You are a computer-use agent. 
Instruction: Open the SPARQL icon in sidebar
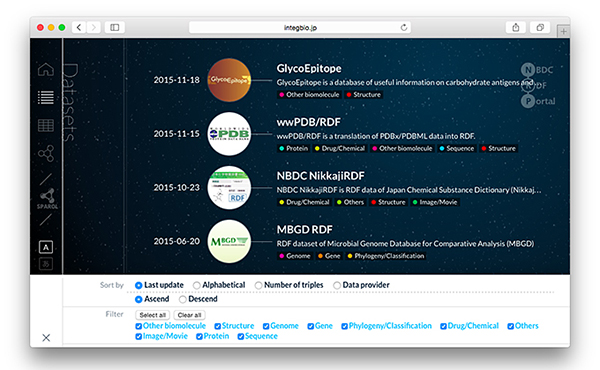pyautogui.click(x=47, y=199)
